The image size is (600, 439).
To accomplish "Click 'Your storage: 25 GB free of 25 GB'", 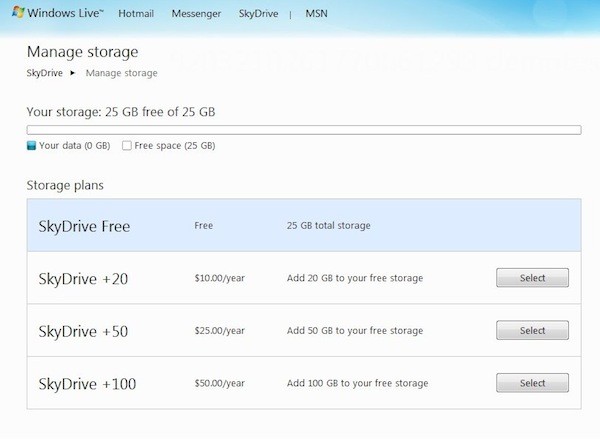I will (121, 112).
